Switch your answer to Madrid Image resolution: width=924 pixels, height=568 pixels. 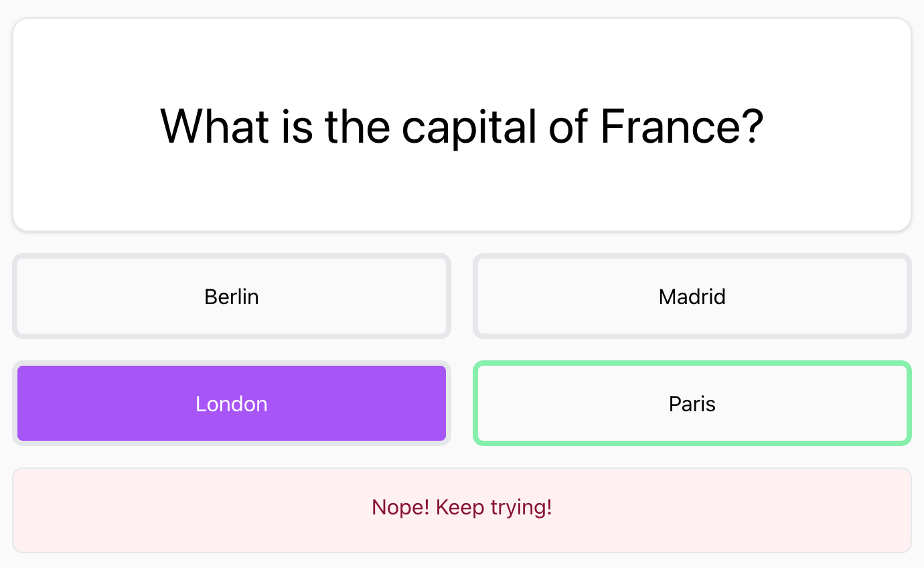(692, 296)
